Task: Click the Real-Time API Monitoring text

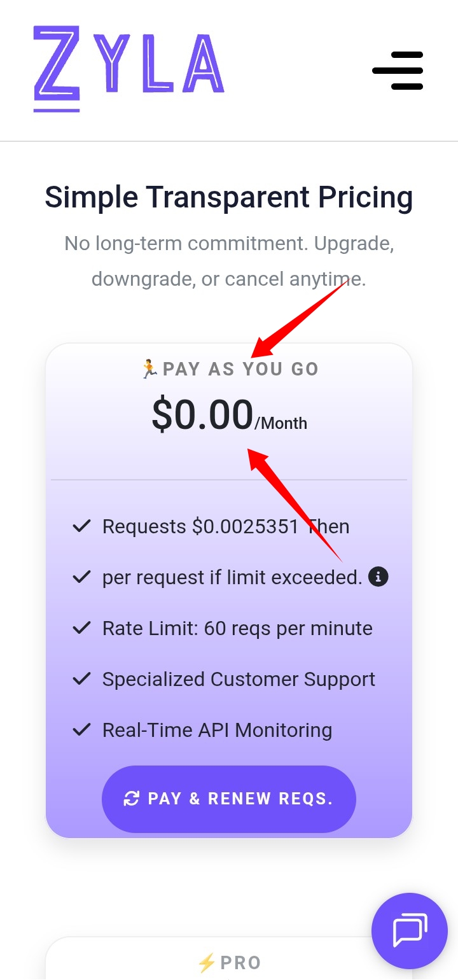Action: click(217, 730)
